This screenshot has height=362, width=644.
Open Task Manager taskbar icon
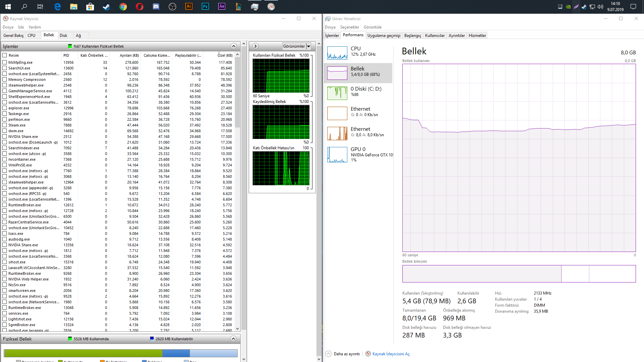click(255, 7)
